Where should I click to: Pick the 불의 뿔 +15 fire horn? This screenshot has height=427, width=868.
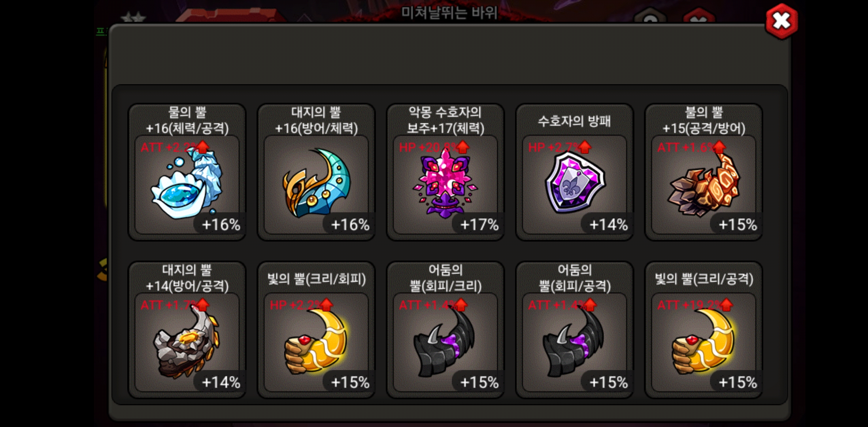pos(704,172)
